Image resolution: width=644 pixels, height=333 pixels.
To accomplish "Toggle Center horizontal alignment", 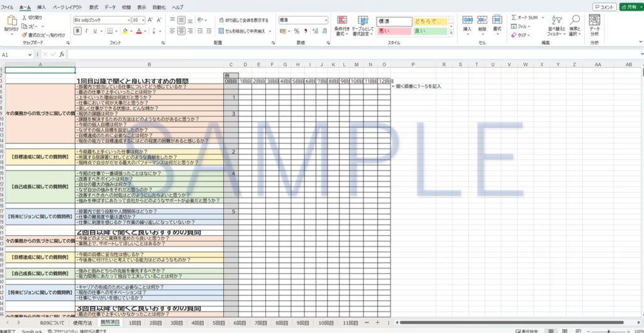I will pos(182,31).
